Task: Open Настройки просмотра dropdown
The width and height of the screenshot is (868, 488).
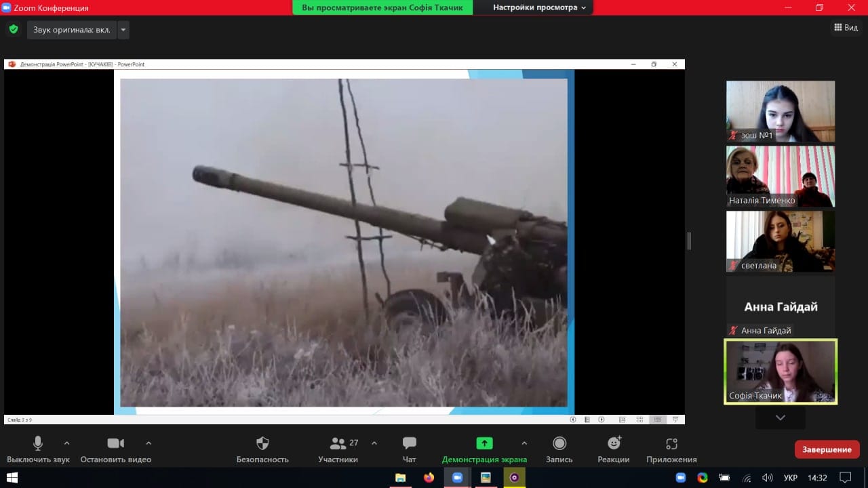Action: (539, 7)
